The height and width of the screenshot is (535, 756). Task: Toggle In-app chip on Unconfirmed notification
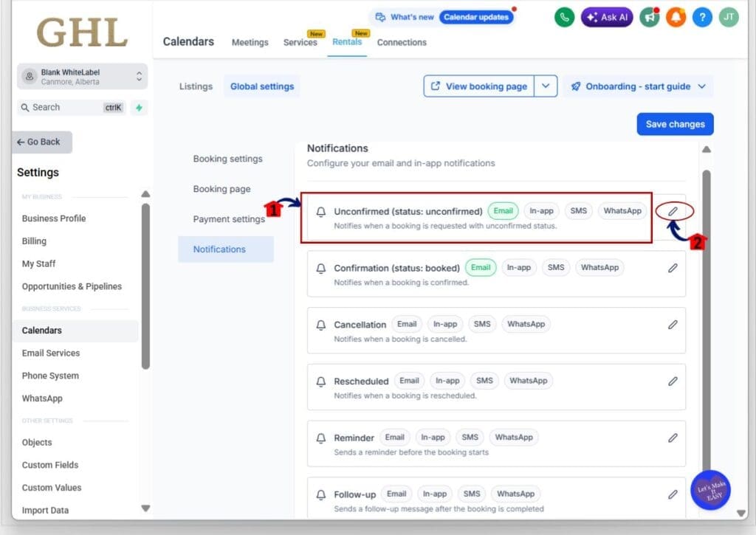point(541,210)
